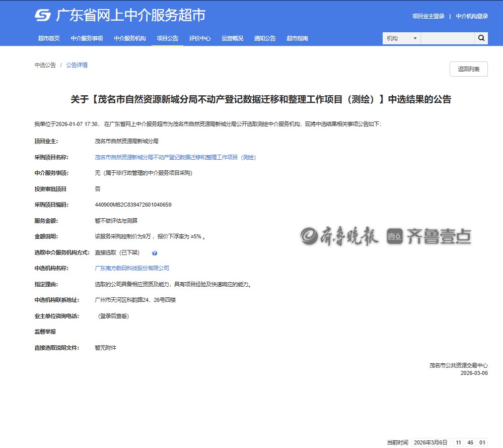Switch to 项目公告 tab
503x448 pixels.
[x=167, y=38]
